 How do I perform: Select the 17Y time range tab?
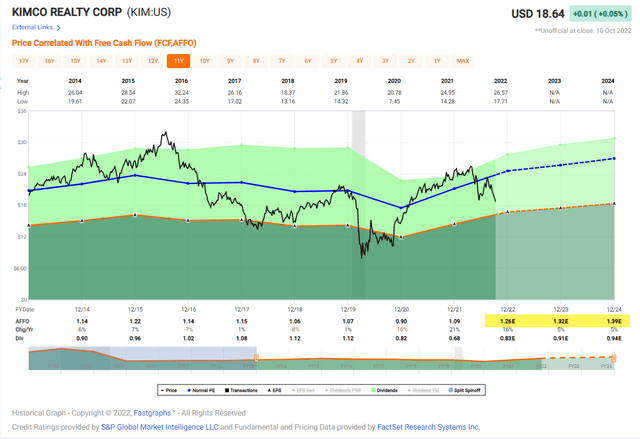click(x=24, y=61)
